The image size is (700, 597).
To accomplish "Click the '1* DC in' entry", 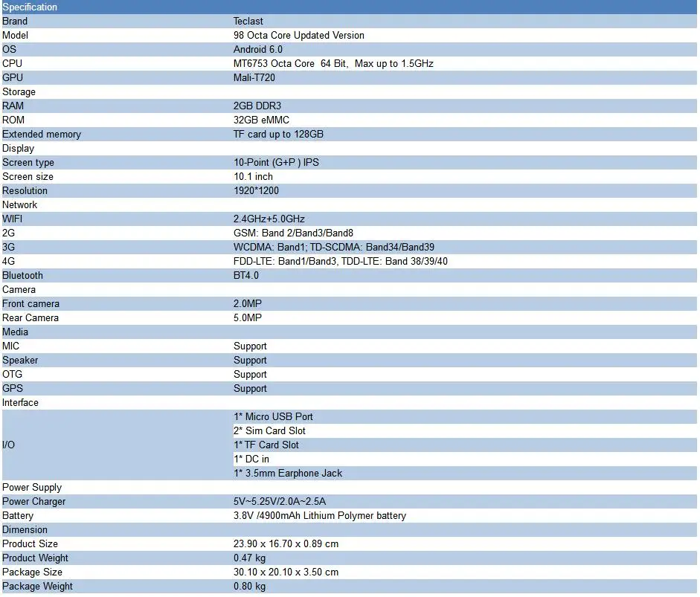I will 251,459.
